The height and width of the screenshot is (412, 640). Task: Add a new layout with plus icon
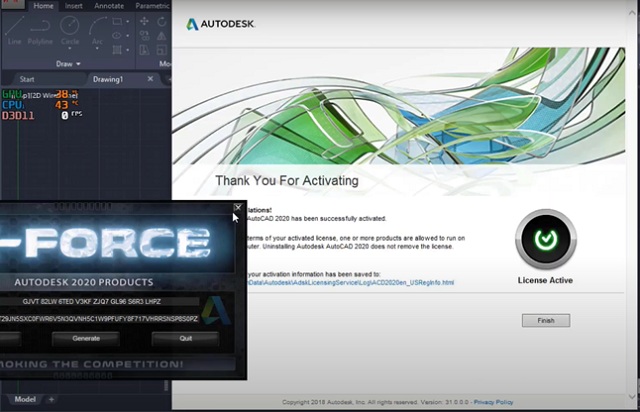pos(51,399)
